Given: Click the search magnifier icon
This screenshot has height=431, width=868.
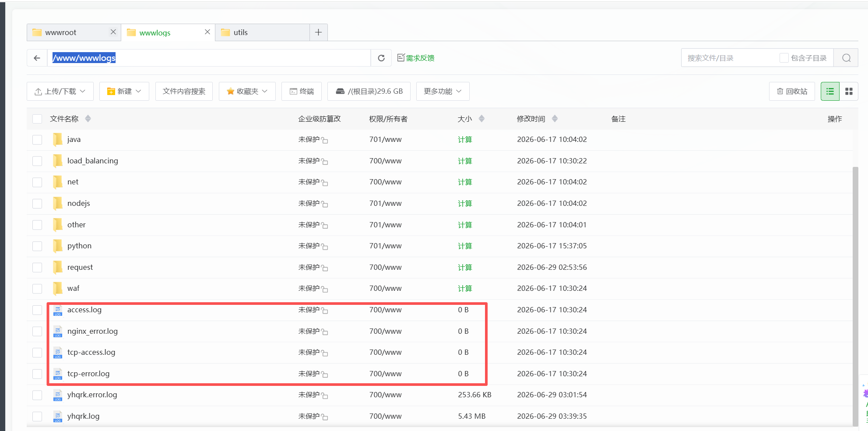Looking at the screenshot, I should pos(846,58).
